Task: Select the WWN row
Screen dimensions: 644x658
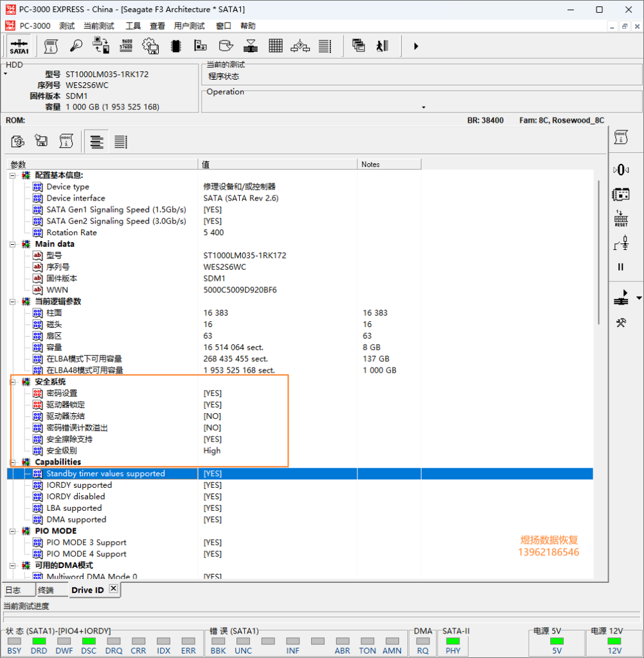Action: coord(300,290)
